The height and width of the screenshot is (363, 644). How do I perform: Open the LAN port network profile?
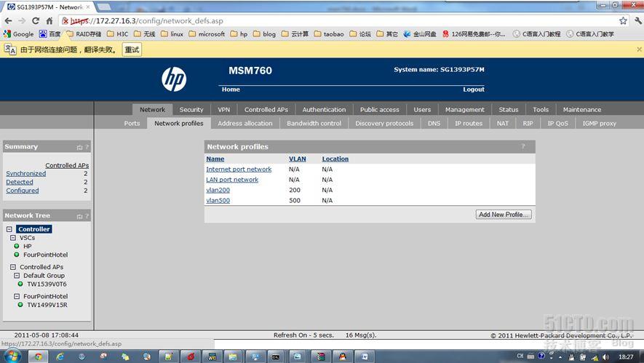click(232, 180)
